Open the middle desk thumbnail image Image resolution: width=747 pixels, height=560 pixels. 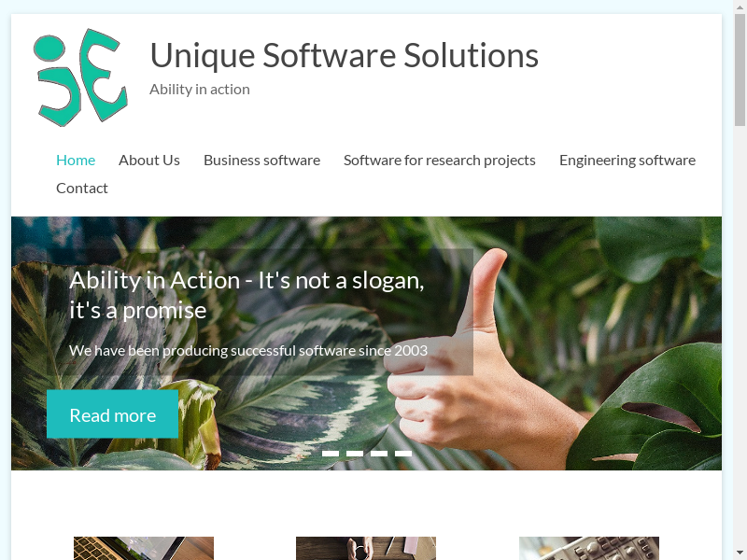tap(366, 548)
